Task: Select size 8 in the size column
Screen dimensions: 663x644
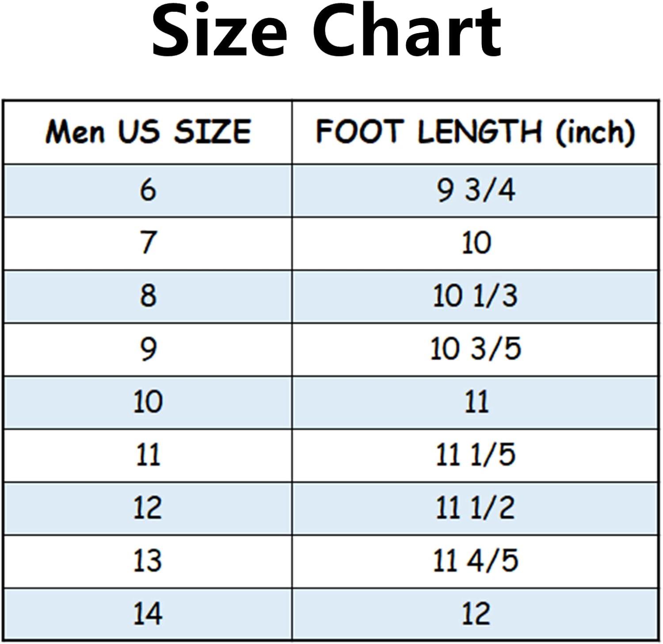Action: (x=148, y=296)
